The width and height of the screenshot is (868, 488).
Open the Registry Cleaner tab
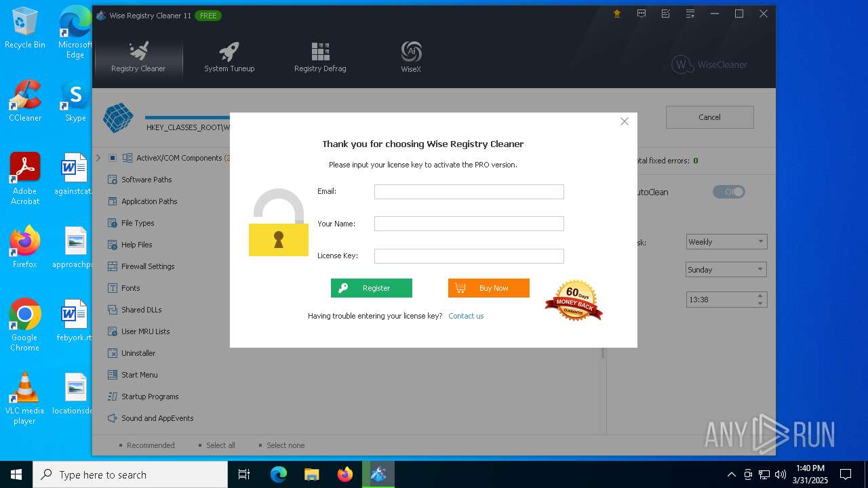(138, 57)
